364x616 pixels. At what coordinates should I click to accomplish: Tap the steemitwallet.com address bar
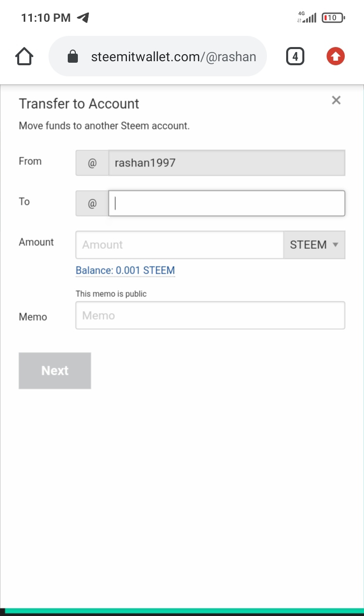(x=173, y=57)
